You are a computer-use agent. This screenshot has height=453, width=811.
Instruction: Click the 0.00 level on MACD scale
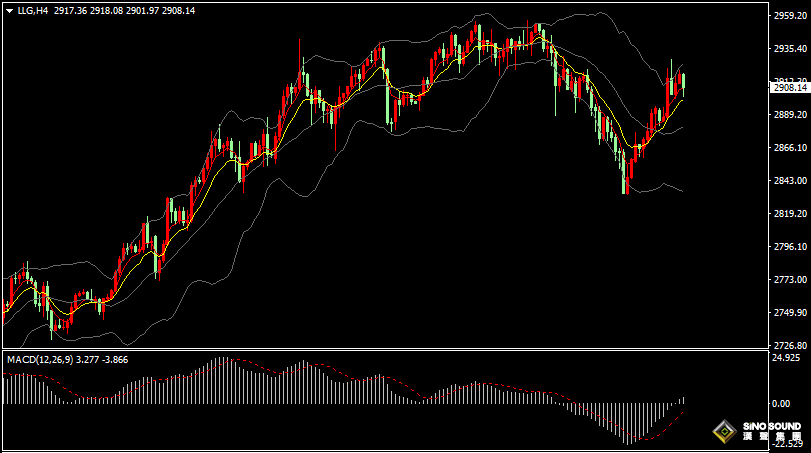click(782, 404)
